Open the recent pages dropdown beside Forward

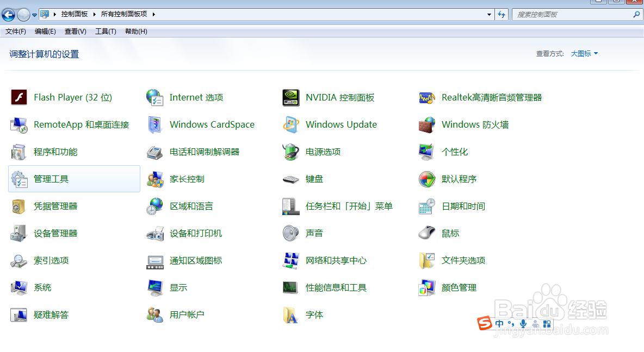click(x=34, y=15)
